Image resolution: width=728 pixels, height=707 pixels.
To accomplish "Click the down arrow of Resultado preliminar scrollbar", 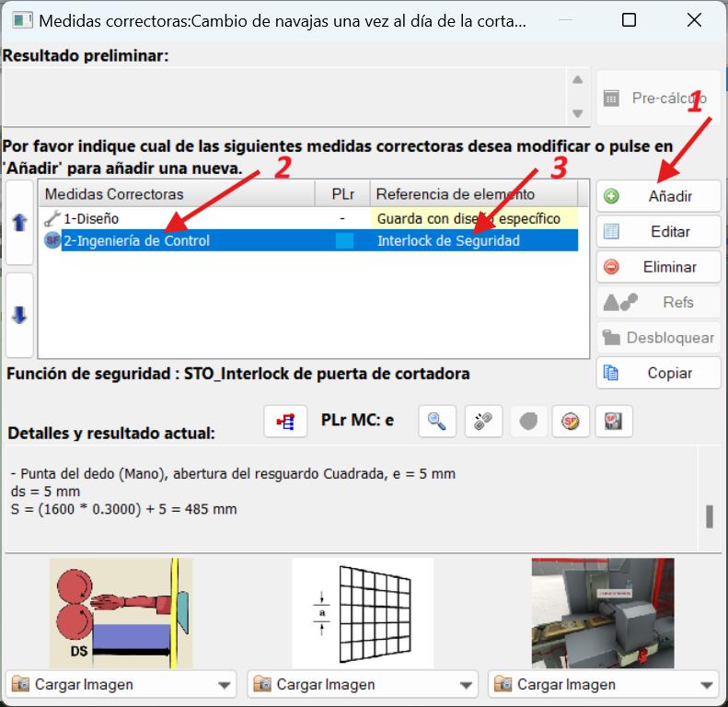I will tap(578, 113).
